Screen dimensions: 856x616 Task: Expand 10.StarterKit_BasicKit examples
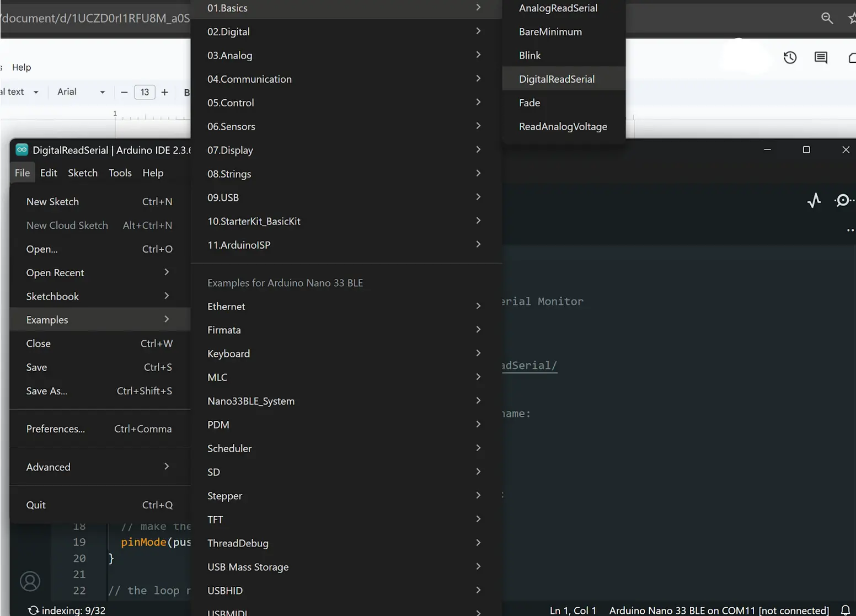click(346, 222)
